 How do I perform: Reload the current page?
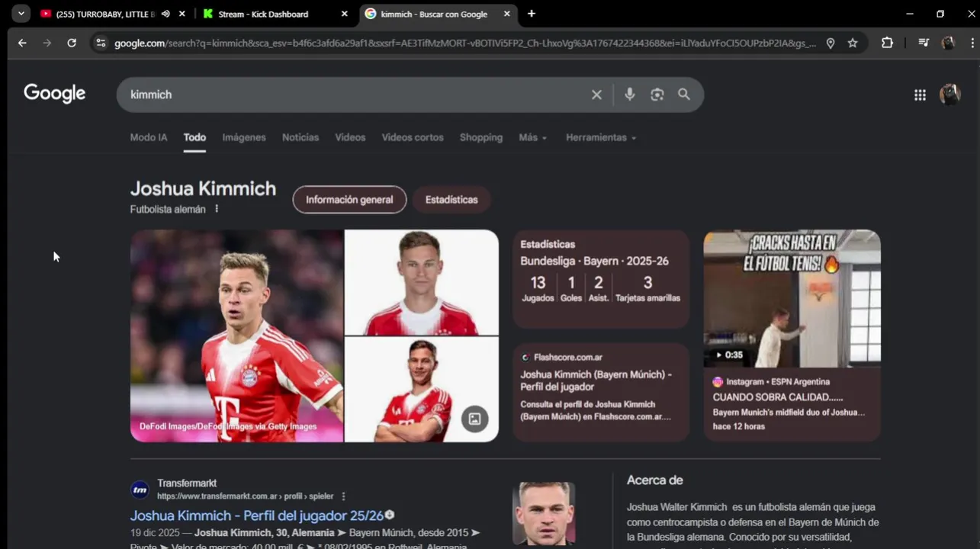point(72,43)
